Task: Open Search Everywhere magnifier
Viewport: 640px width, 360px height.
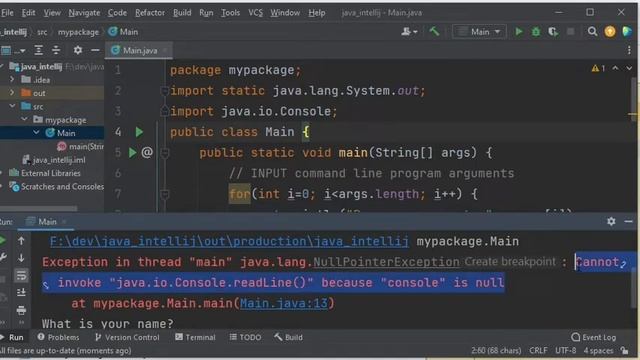Action: [x=592, y=31]
